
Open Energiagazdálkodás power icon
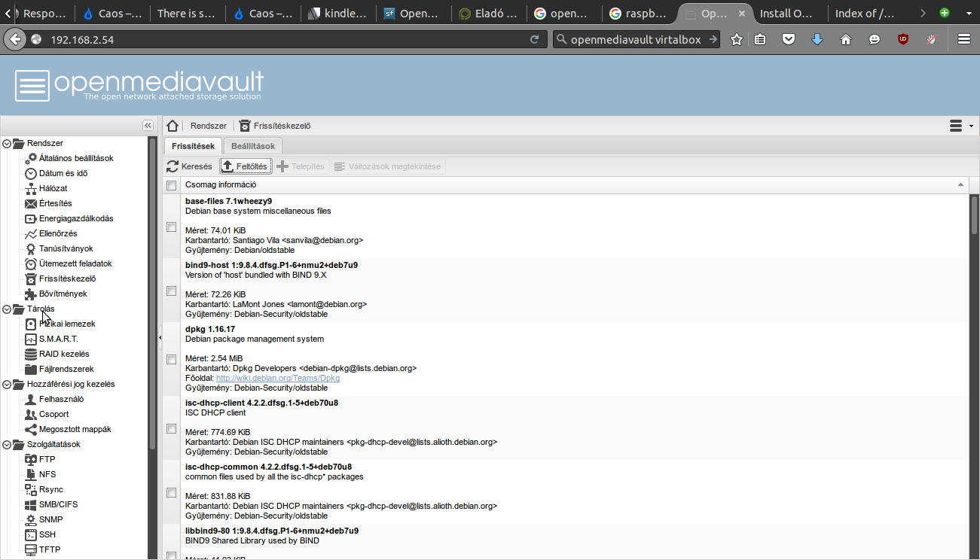[x=31, y=218]
